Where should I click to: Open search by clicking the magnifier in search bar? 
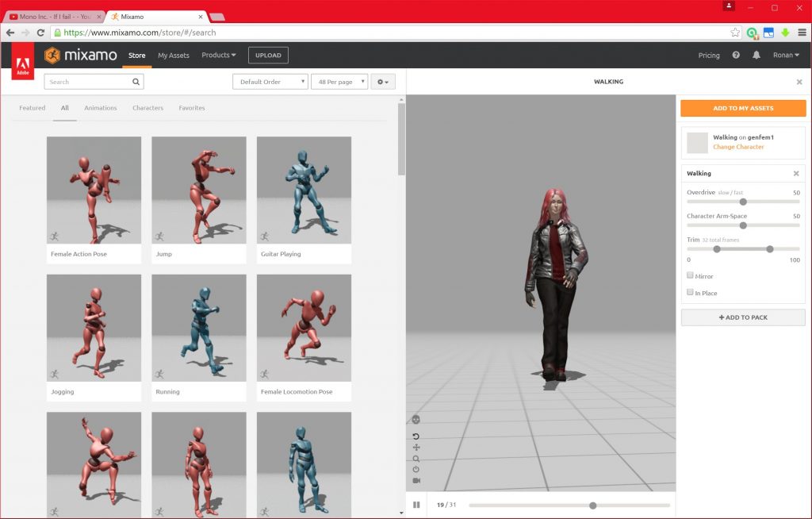135,81
